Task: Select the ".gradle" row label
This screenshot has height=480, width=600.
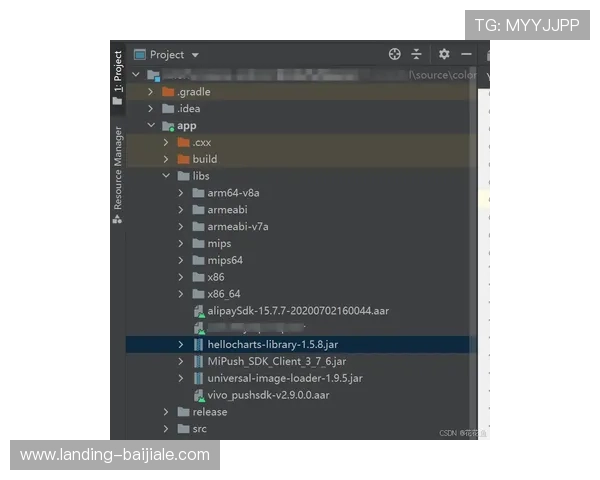Action: (194, 92)
